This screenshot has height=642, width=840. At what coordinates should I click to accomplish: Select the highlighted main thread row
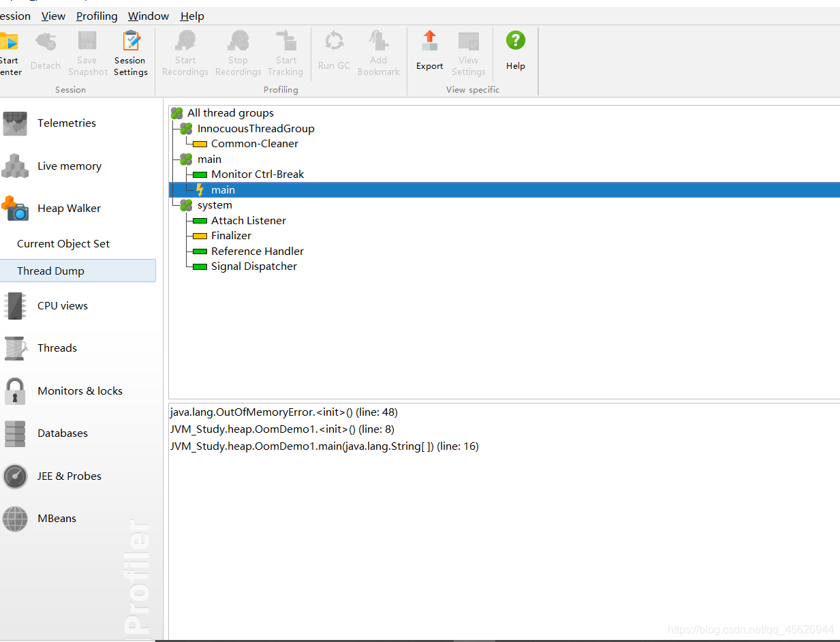click(x=504, y=189)
